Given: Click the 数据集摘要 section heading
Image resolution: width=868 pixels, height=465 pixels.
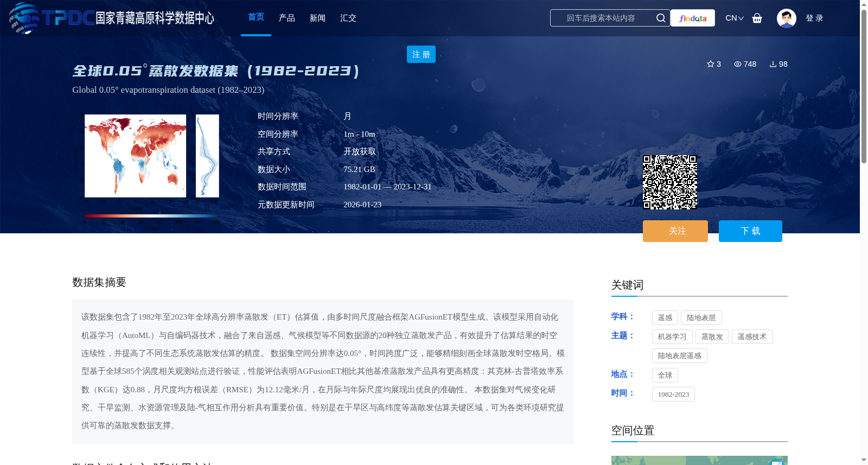Looking at the screenshot, I should coord(99,282).
